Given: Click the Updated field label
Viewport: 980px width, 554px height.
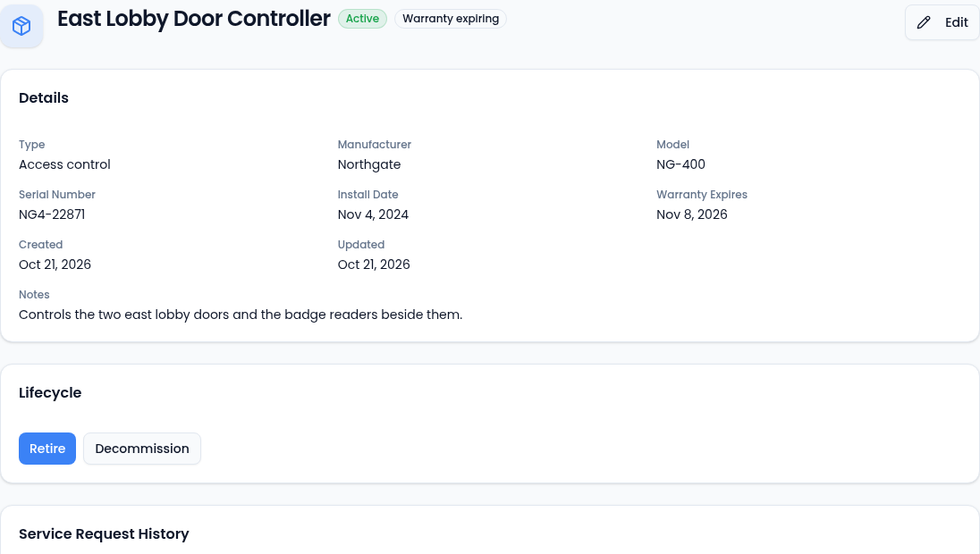Looking at the screenshot, I should coord(360,244).
